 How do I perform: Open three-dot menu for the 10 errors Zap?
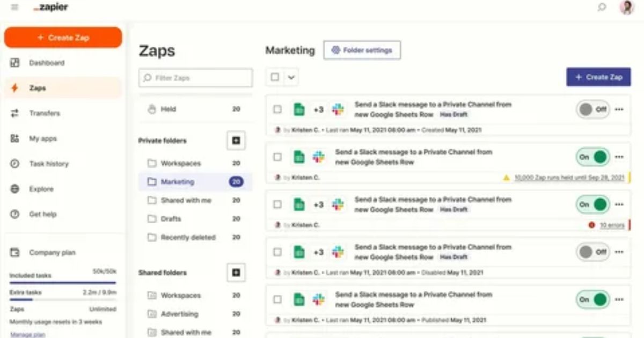(619, 204)
